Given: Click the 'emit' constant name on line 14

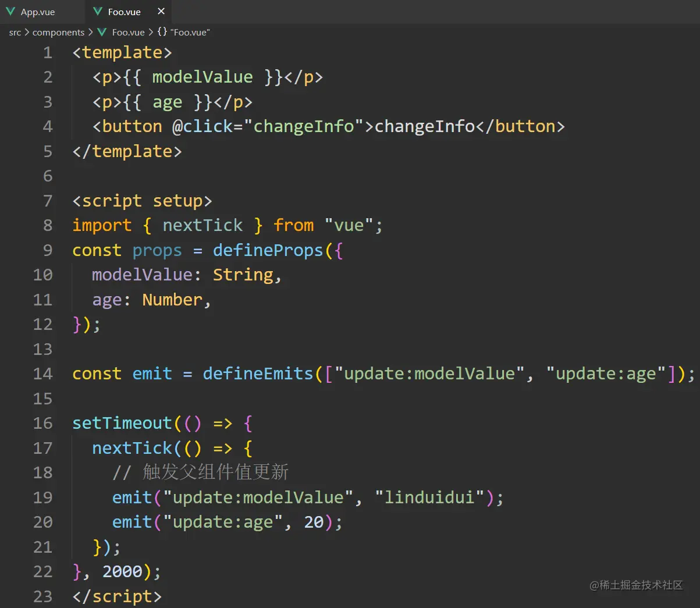Looking at the screenshot, I should tap(152, 374).
